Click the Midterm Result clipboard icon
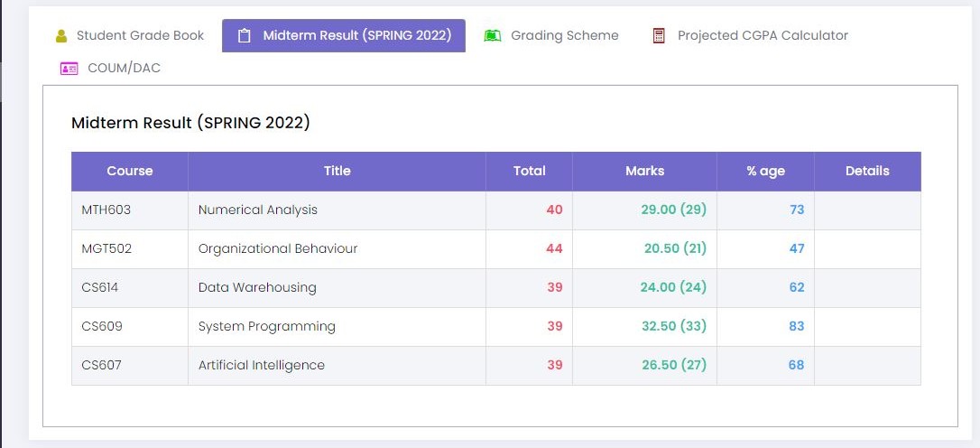 tap(245, 35)
